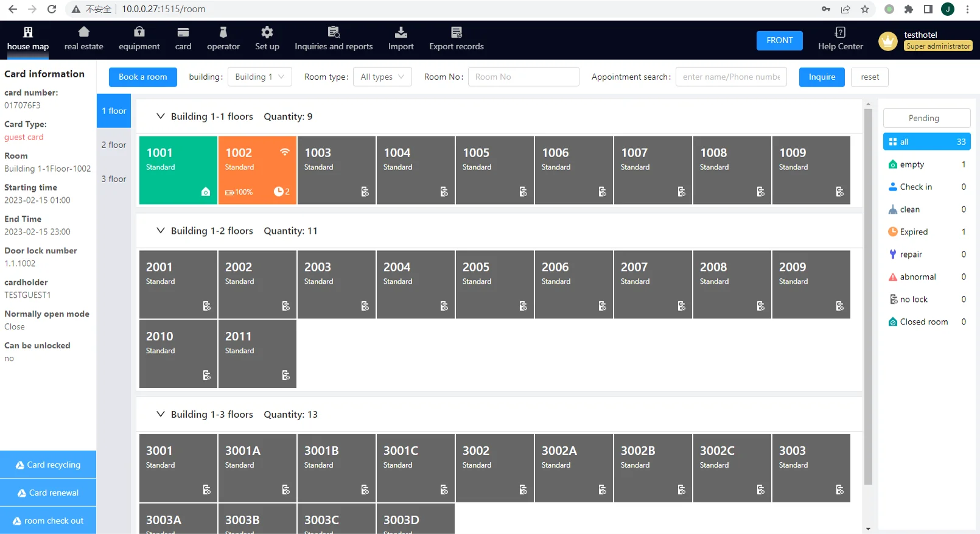Click the empty-room icon on room 1001
The image size is (980, 534).
(206, 192)
